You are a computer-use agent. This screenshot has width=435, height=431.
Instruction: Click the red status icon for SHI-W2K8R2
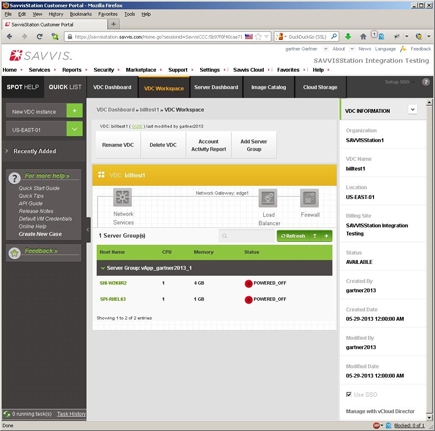(x=248, y=283)
